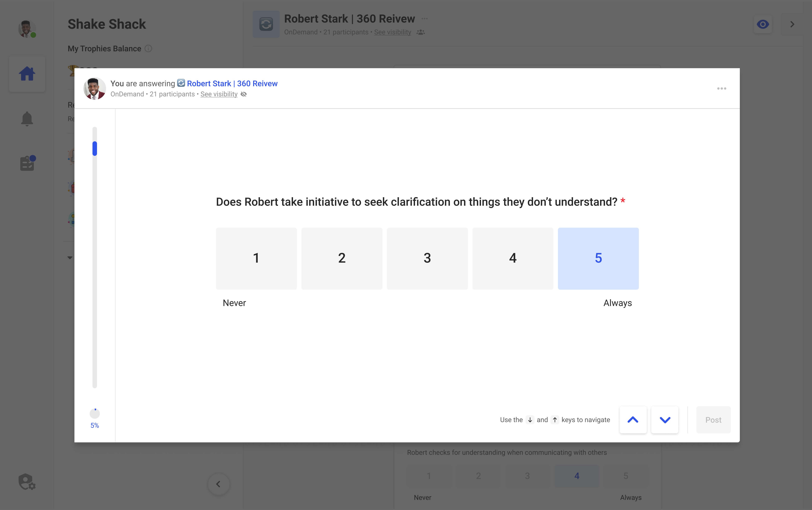
Task: Toggle the eye preview button at top right
Action: tap(763, 24)
